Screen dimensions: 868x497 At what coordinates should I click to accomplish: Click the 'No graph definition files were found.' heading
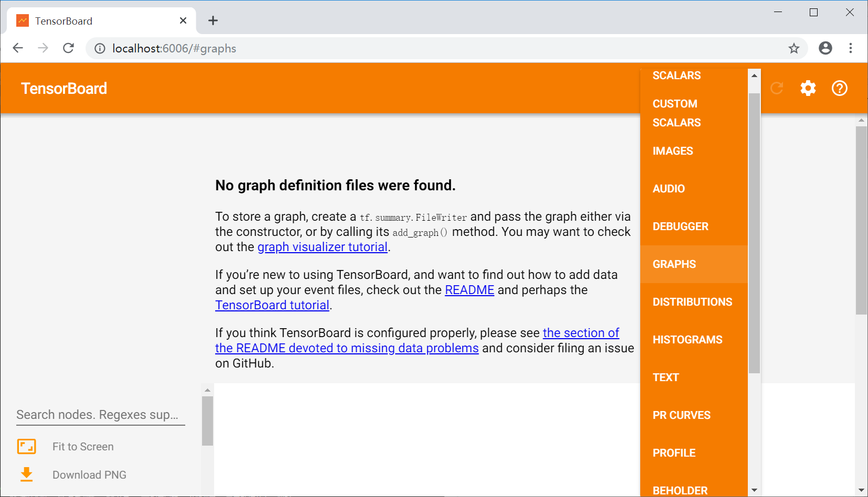click(335, 185)
